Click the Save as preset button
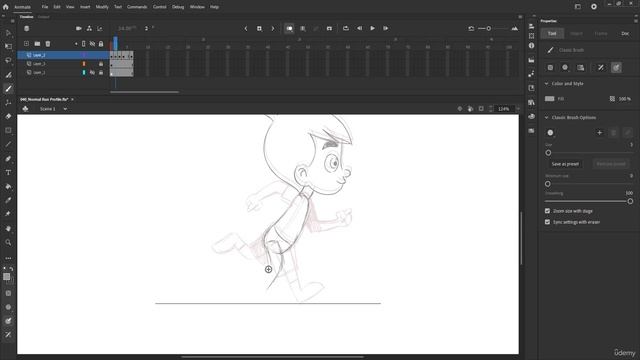This screenshot has width=640, height=360. point(565,164)
